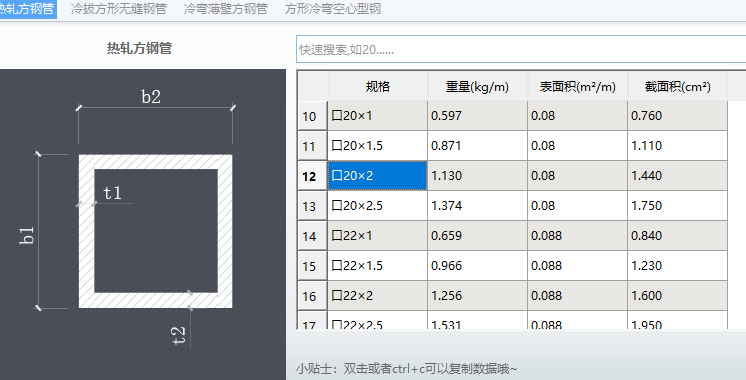Select the spec cell 口22×2
This screenshot has width=746, height=380.
(x=378, y=295)
